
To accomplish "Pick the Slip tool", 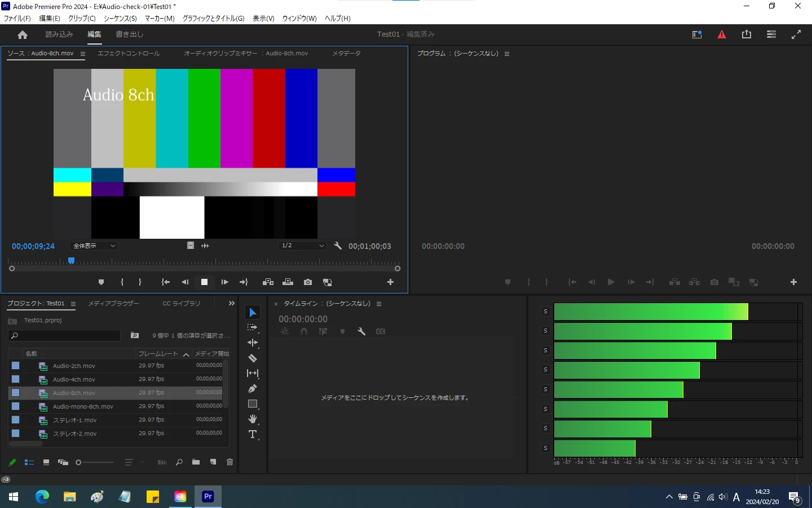I will click(x=253, y=373).
